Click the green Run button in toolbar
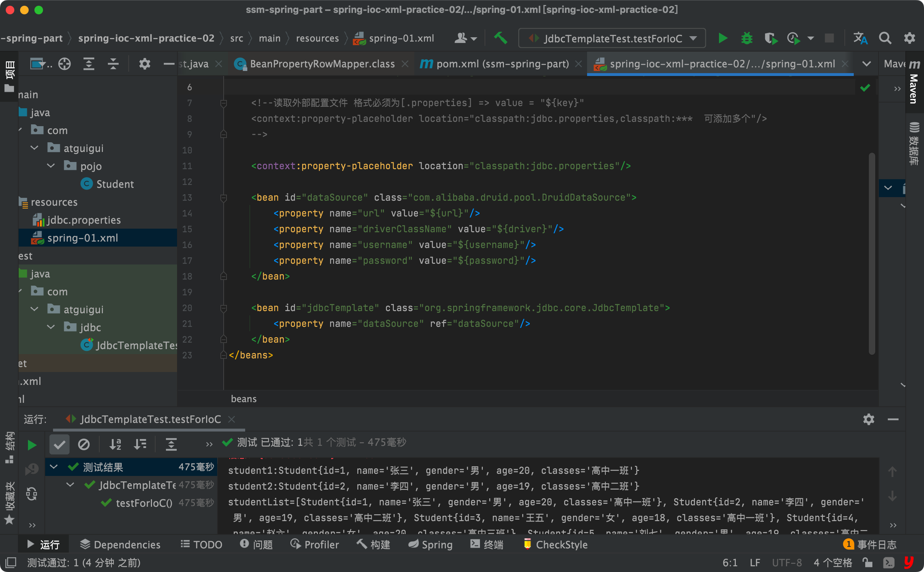Viewport: 924px width, 572px height. point(723,38)
